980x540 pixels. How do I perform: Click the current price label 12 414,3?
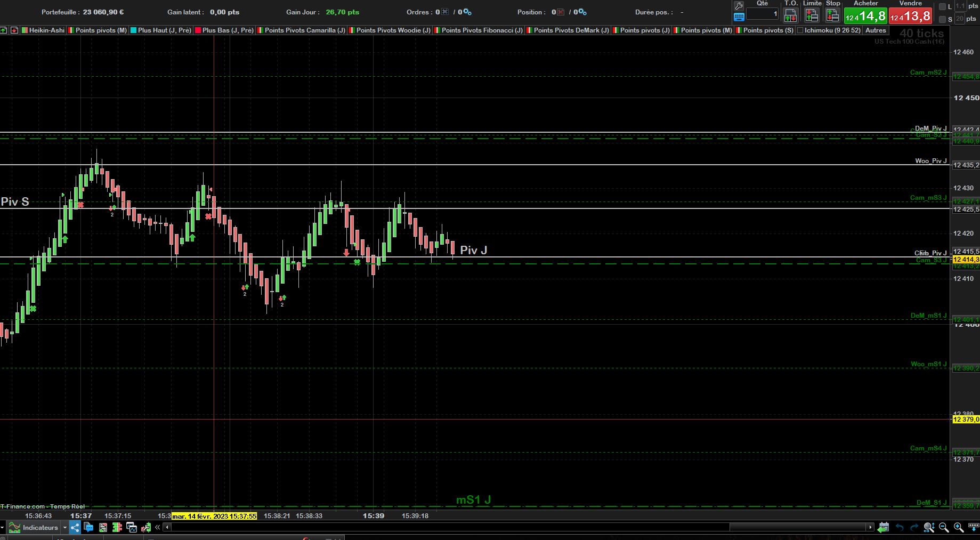coord(966,259)
